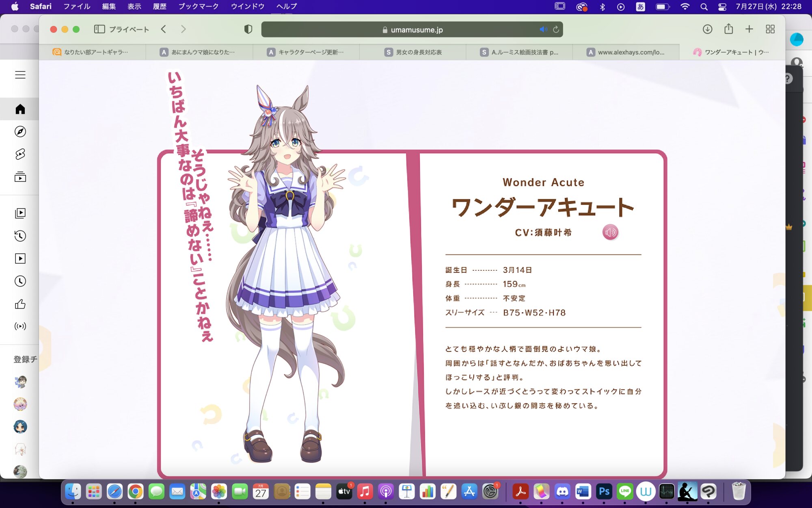Go back with the left chevron

pos(164,29)
